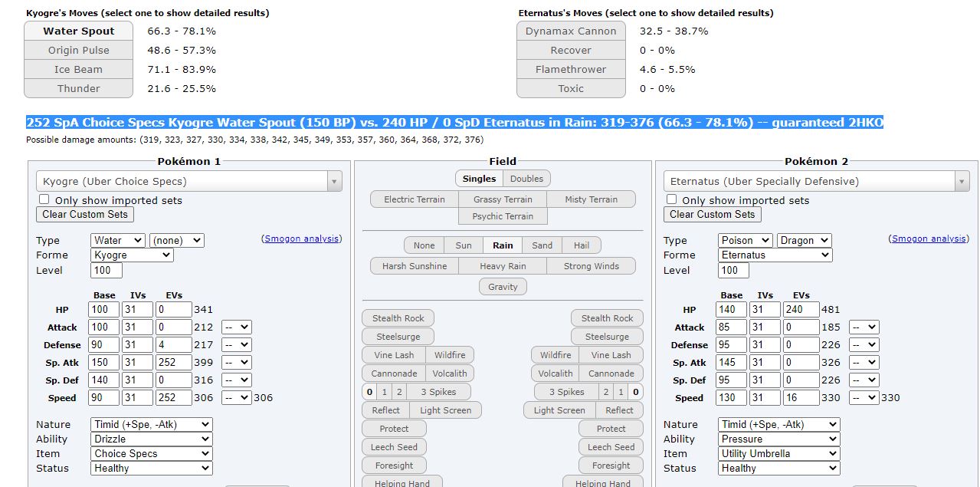This screenshot has width=980, height=487.
Task: Open Kyogre's Smogon analysis link
Action: (x=301, y=239)
